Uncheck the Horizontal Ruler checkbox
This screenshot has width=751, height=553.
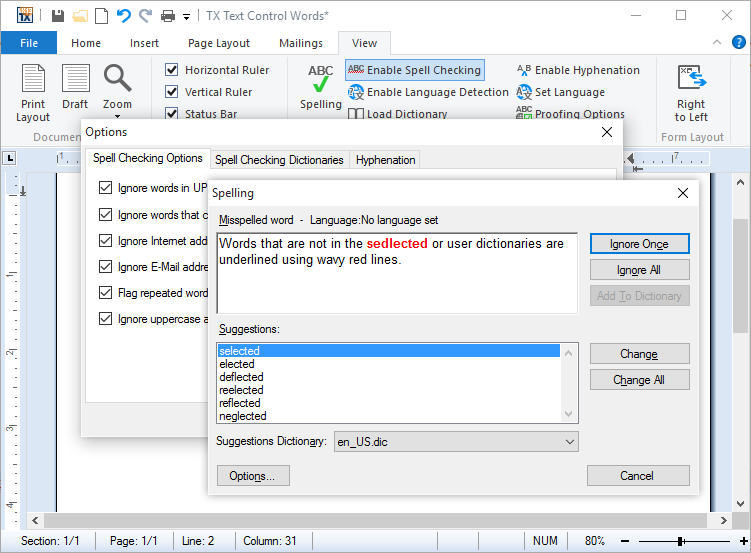[x=172, y=70]
